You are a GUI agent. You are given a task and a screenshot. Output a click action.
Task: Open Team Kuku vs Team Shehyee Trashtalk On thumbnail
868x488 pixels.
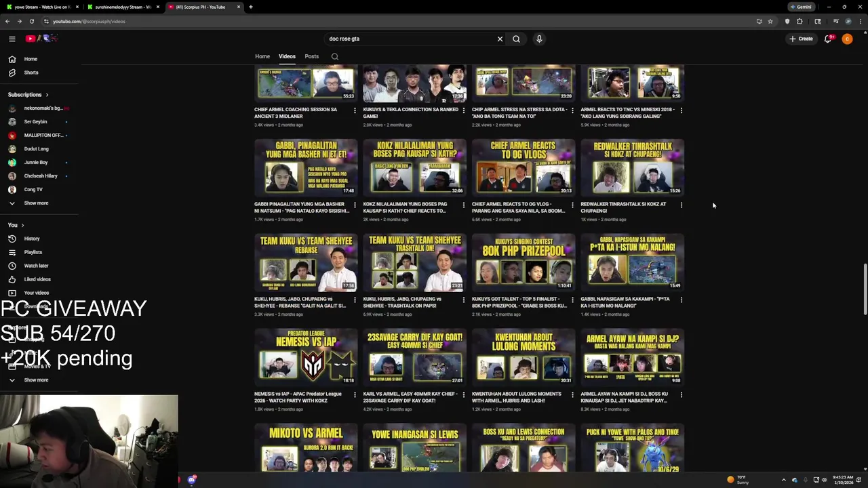click(x=415, y=263)
